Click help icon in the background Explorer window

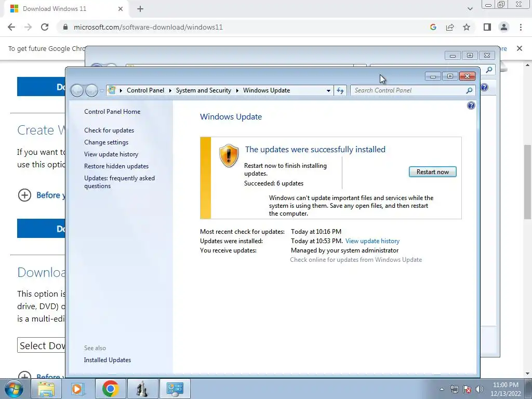point(484,87)
